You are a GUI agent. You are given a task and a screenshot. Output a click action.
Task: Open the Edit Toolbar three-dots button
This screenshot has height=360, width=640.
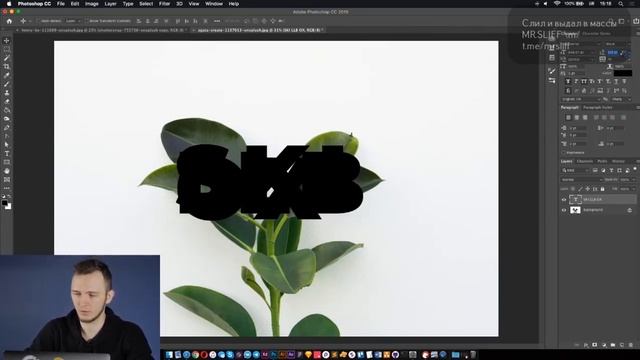click(7, 188)
